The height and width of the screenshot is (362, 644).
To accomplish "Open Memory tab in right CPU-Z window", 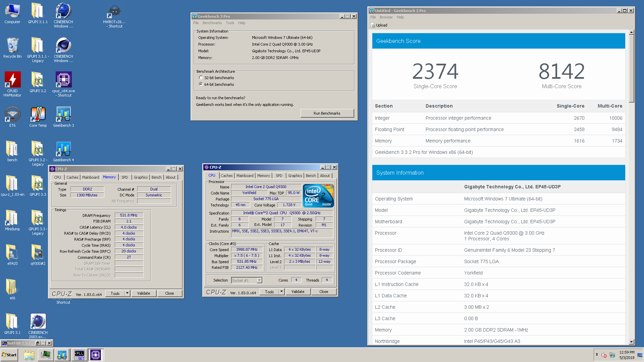I will pyautogui.click(x=263, y=176).
